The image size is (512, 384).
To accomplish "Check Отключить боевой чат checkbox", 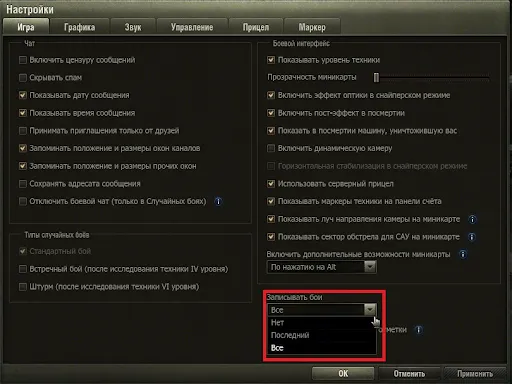I will 23,201.
